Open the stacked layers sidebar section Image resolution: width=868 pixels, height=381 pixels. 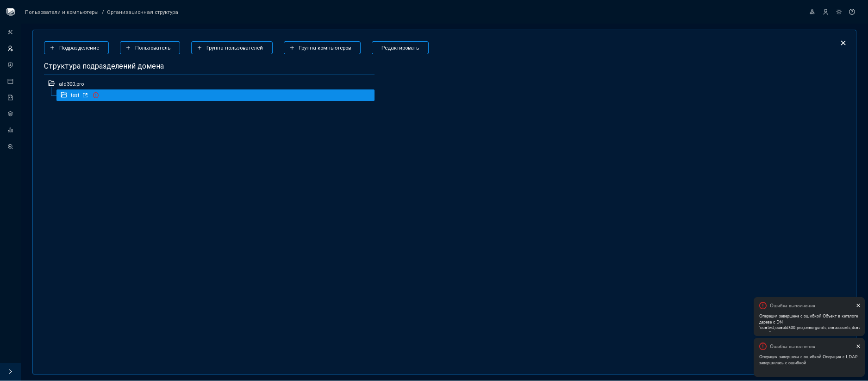[10, 114]
